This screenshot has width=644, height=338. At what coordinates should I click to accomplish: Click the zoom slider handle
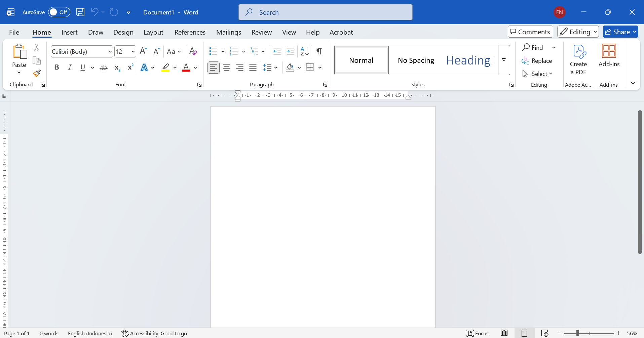pos(577,333)
